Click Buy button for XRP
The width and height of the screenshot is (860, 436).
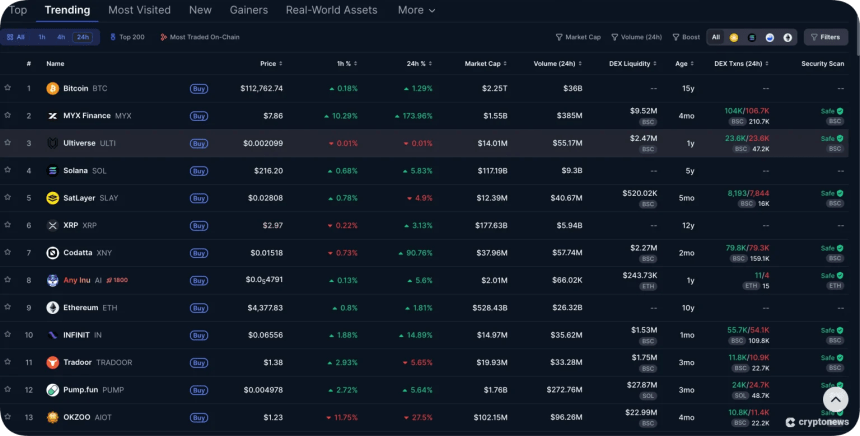point(199,226)
